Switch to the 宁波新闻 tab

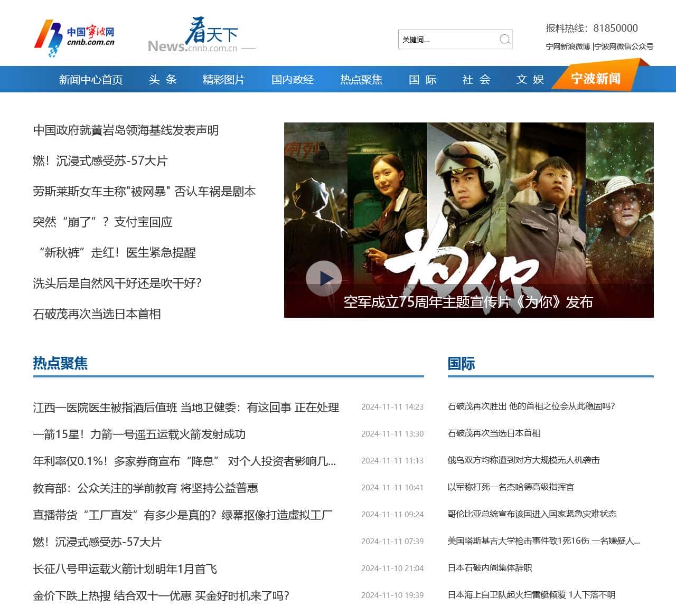click(x=596, y=79)
